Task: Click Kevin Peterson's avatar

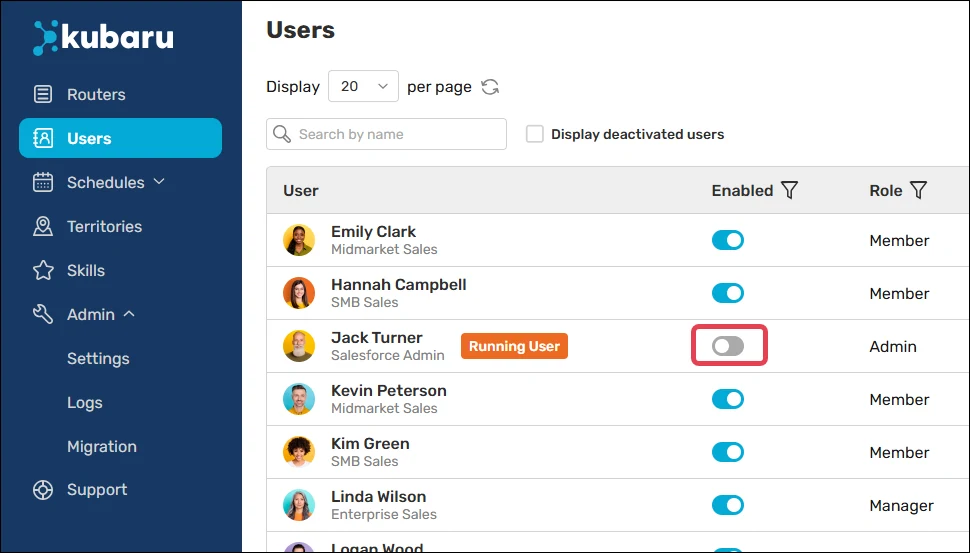Action: pyautogui.click(x=299, y=399)
